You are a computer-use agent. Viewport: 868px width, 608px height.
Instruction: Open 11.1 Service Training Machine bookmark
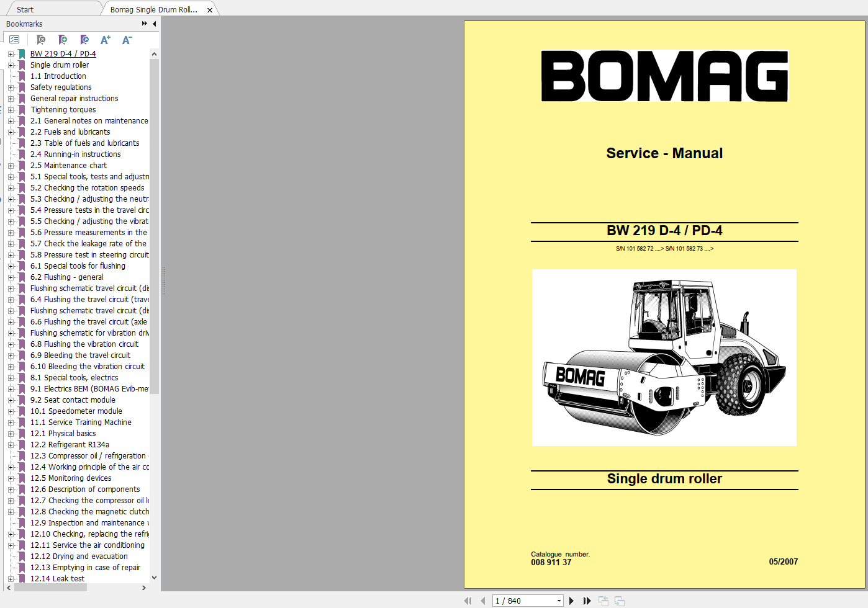click(x=81, y=422)
